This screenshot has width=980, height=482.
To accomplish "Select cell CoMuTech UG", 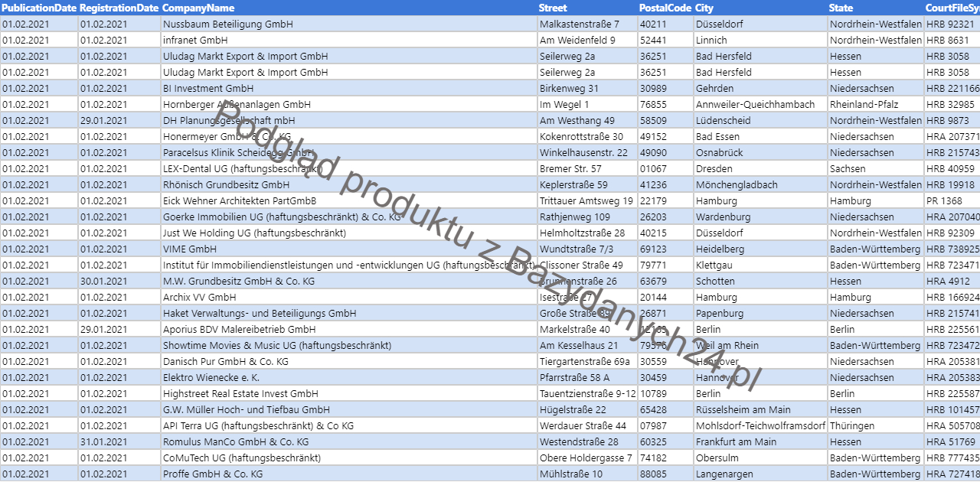I will tap(349, 458).
